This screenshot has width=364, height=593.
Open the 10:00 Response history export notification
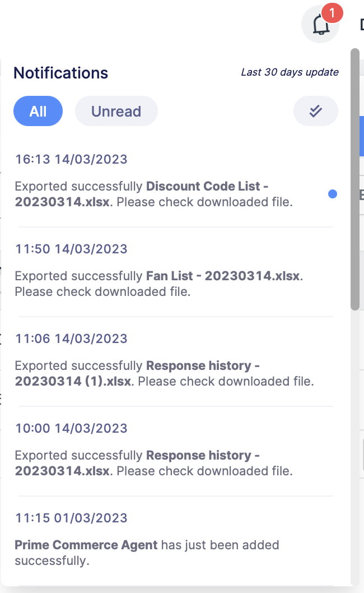click(x=154, y=463)
